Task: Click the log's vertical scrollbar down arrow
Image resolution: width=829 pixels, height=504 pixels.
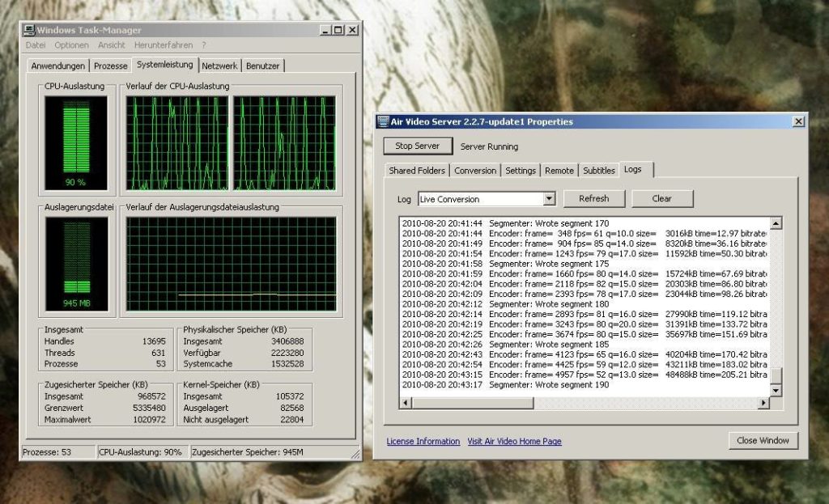Action: point(776,391)
